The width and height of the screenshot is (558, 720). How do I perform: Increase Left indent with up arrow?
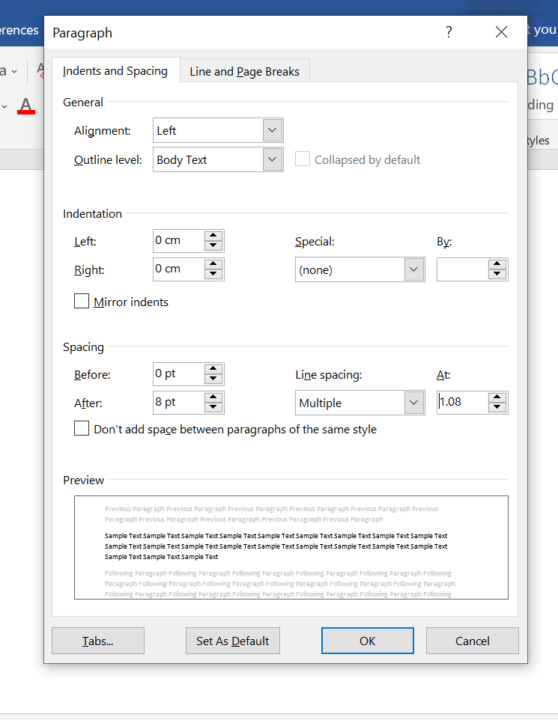[213, 236]
